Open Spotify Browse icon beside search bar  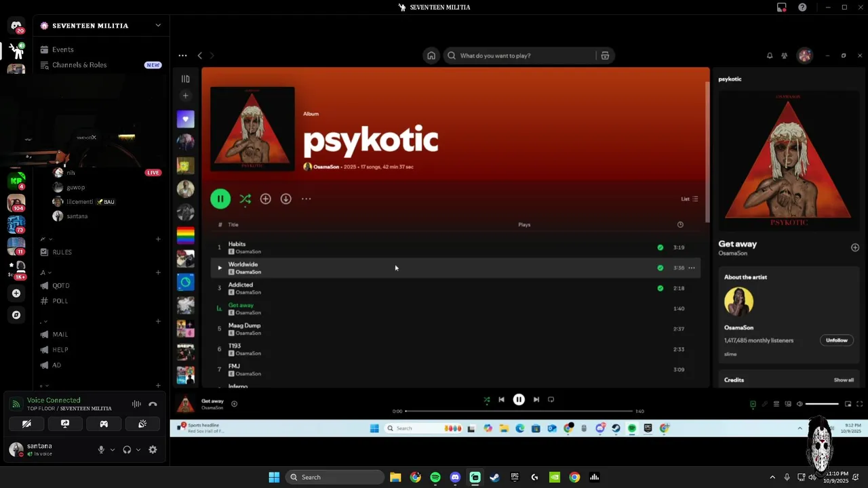pos(605,56)
